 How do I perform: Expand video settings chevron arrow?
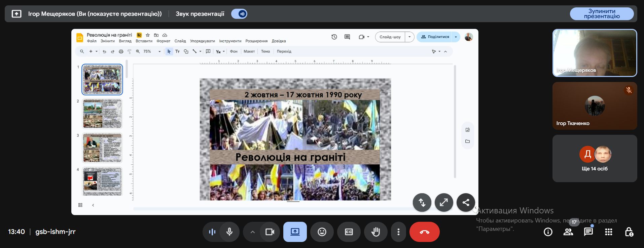pos(253,232)
